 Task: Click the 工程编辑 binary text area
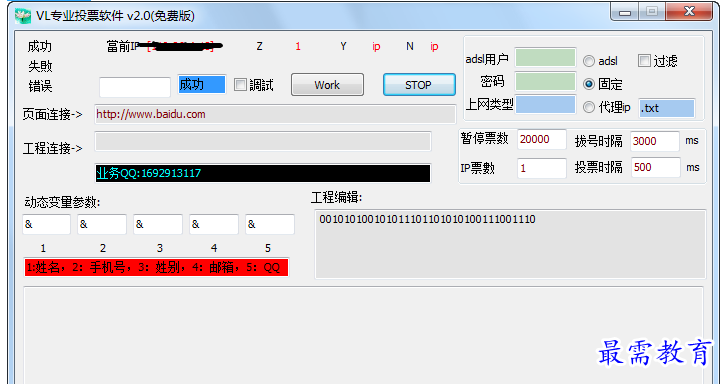(510, 244)
